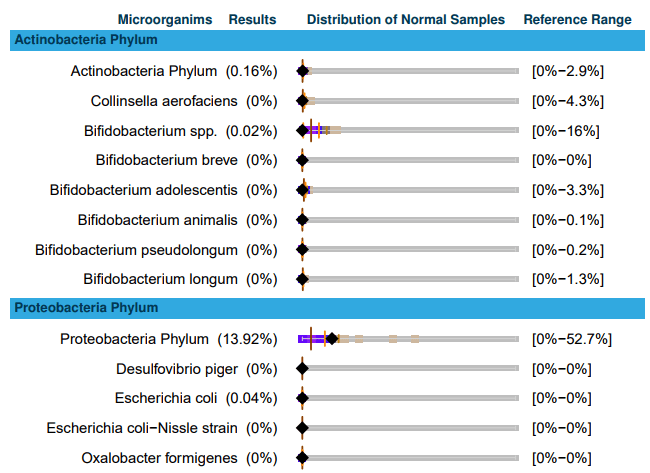Click the Collinsella aerofaciens diamond marker
This screenshot has width=650, height=473.
302,101
